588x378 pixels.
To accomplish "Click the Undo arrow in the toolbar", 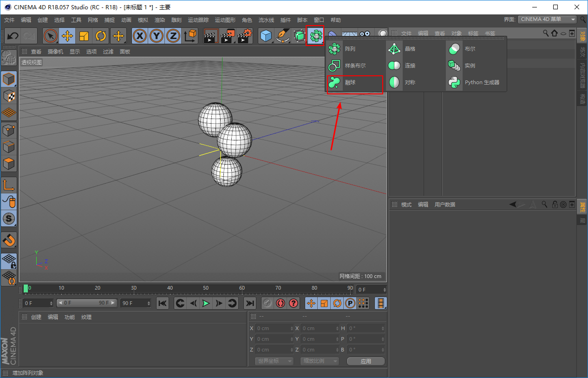I will [x=13, y=36].
